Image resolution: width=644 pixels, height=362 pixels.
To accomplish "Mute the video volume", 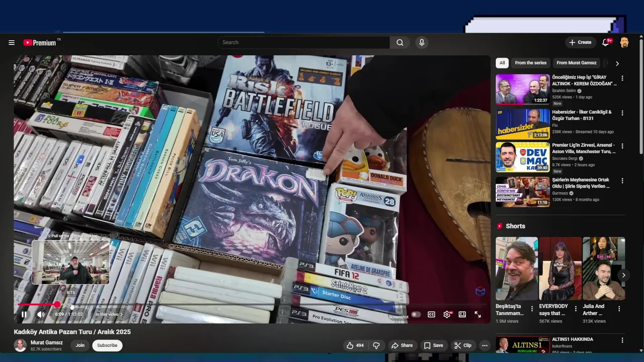I will [x=41, y=315].
